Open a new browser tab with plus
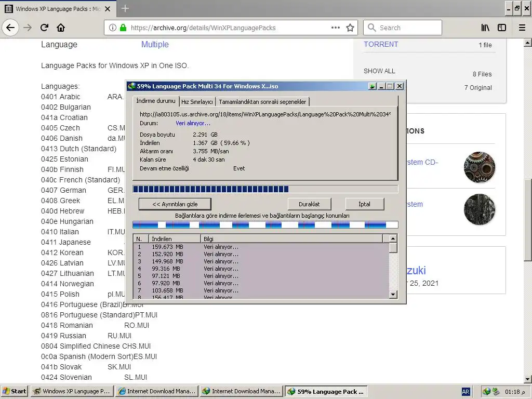The image size is (532, 399). click(x=125, y=8)
